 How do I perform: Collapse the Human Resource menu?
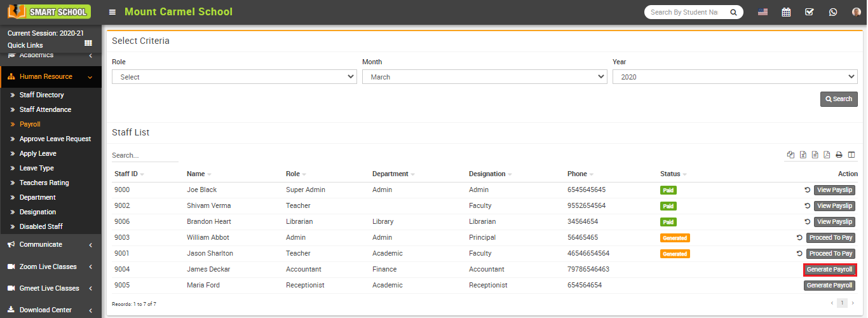click(51, 76)
